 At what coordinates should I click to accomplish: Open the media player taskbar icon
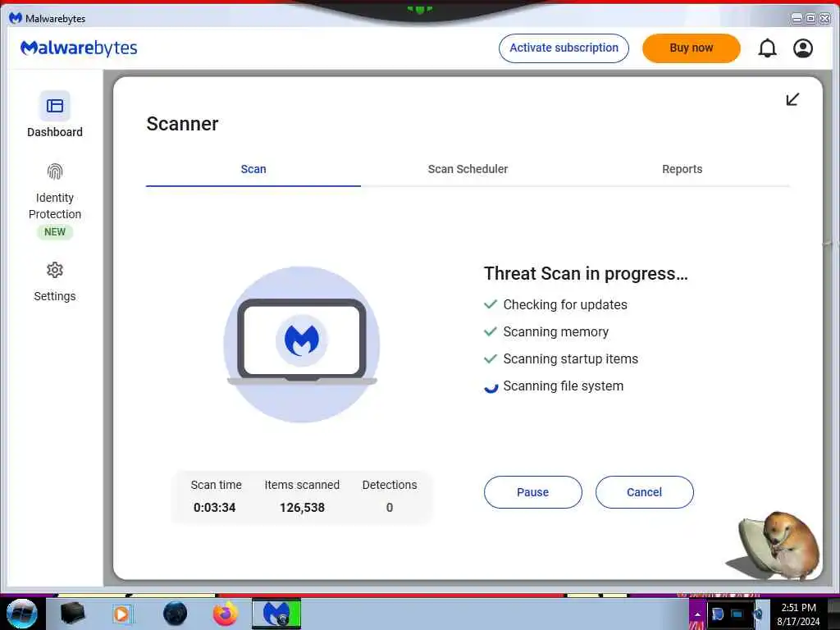(122, 614)
